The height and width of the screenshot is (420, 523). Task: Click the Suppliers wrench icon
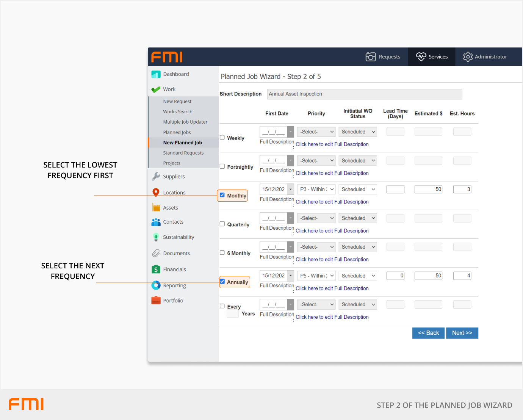tap(156, 176)
